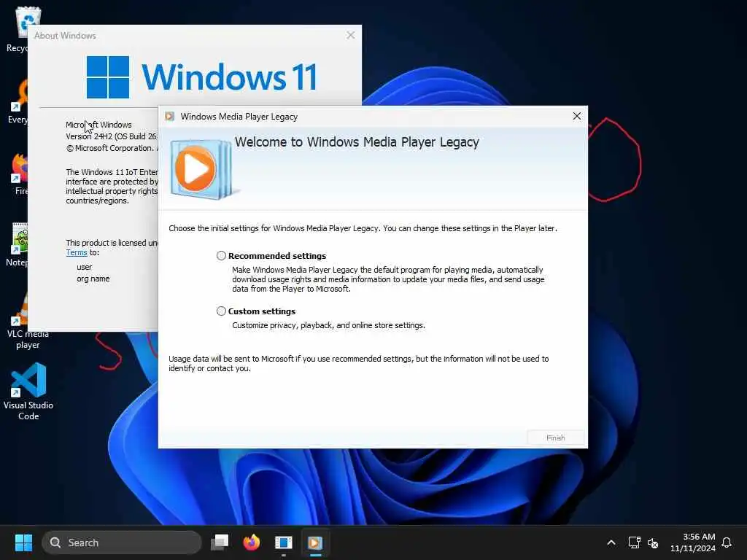
Task: Click the taskbar Search box
Action: (x=122, y=542)
